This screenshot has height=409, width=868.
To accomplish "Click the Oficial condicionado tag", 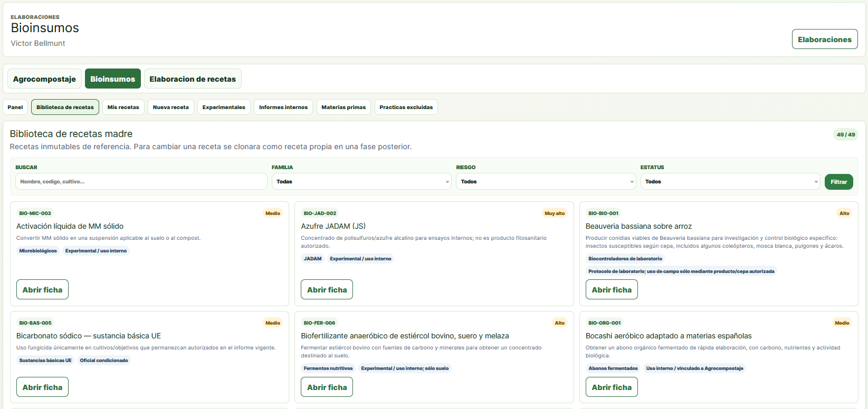I will click(x=104, y=361).
